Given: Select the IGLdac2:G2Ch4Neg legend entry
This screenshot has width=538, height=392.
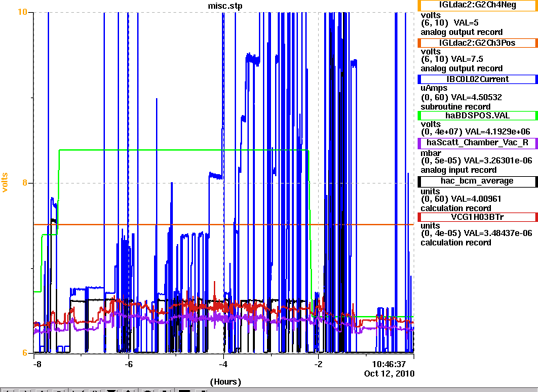Looking at the screenshot, I should coord(477,5).
